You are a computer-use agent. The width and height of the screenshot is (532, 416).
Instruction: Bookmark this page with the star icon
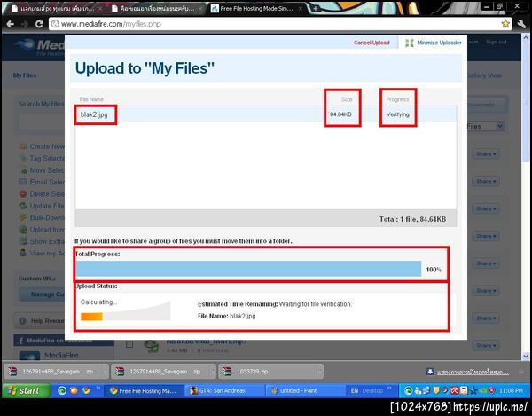pos(505,23)
